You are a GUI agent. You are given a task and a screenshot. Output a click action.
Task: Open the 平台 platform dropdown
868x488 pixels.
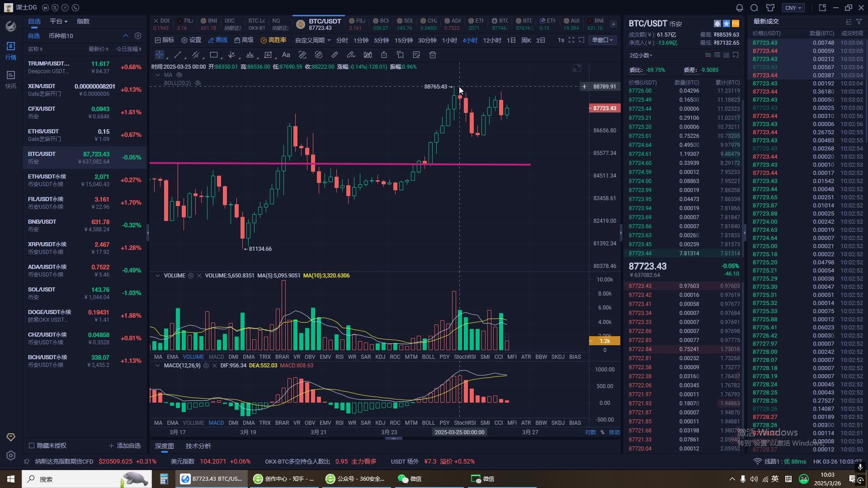click(59, 21)
